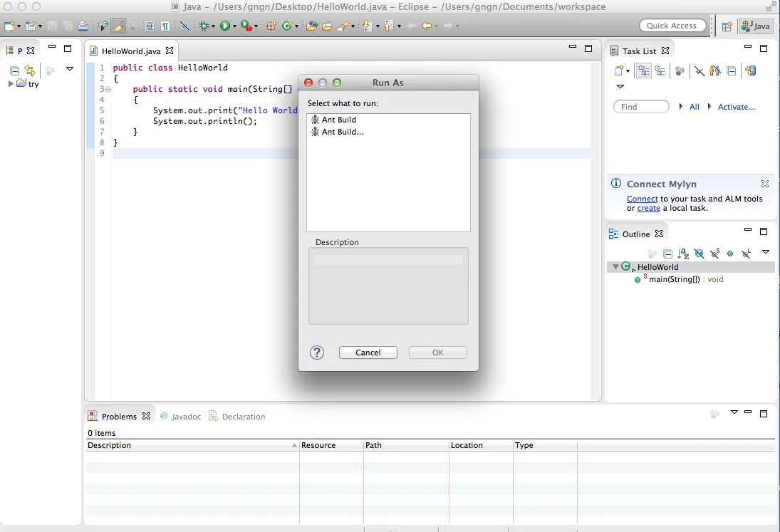This screenshot has height=532, width=780.
Task: Click the Activate... task link
Action: (737, 107)
